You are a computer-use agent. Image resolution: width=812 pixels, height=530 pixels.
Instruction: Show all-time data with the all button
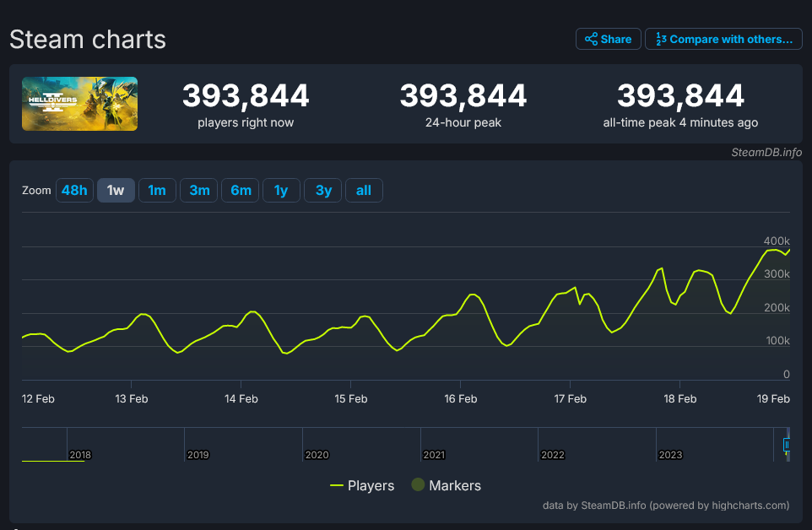[x=364, y=191]
